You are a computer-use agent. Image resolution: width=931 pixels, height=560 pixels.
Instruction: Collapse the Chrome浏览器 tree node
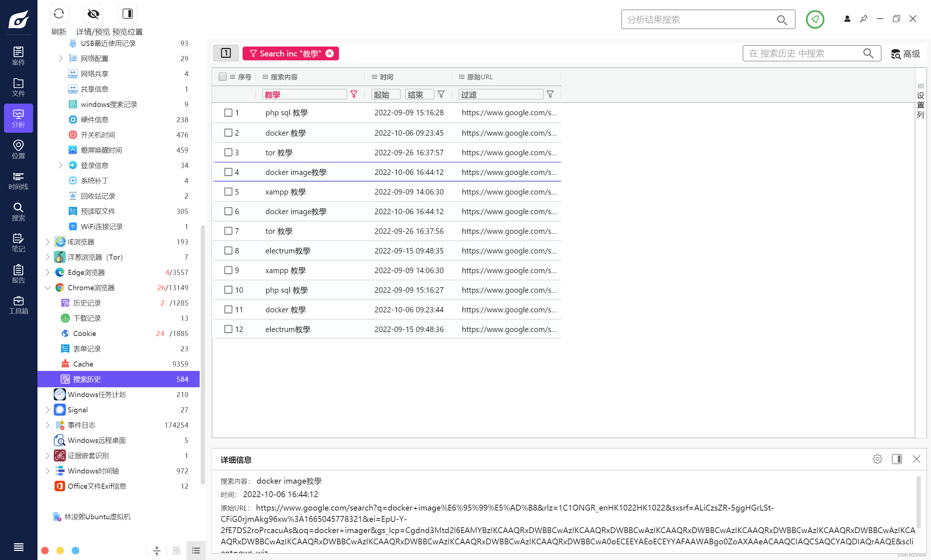(48, 288)
